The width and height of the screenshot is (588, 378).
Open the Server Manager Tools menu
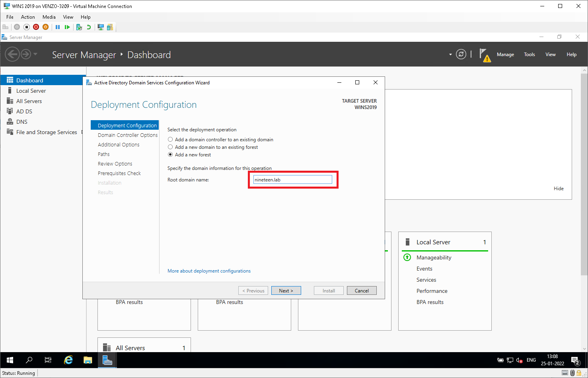point(529,55)
